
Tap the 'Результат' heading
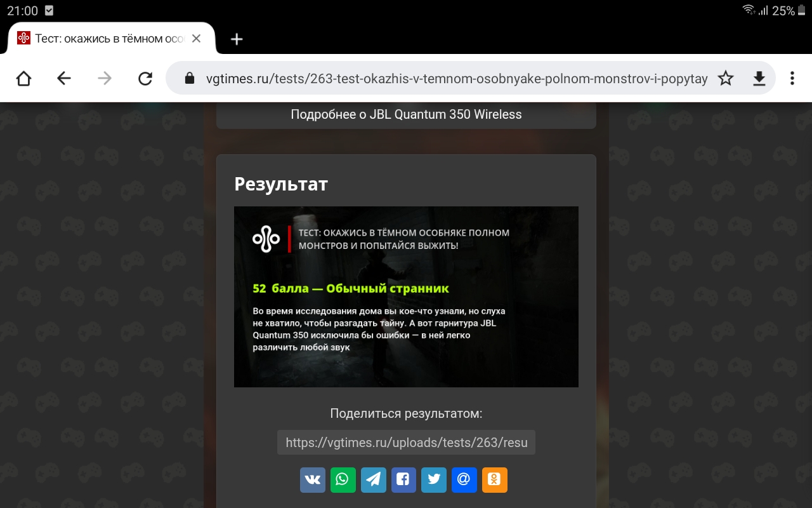281,184
